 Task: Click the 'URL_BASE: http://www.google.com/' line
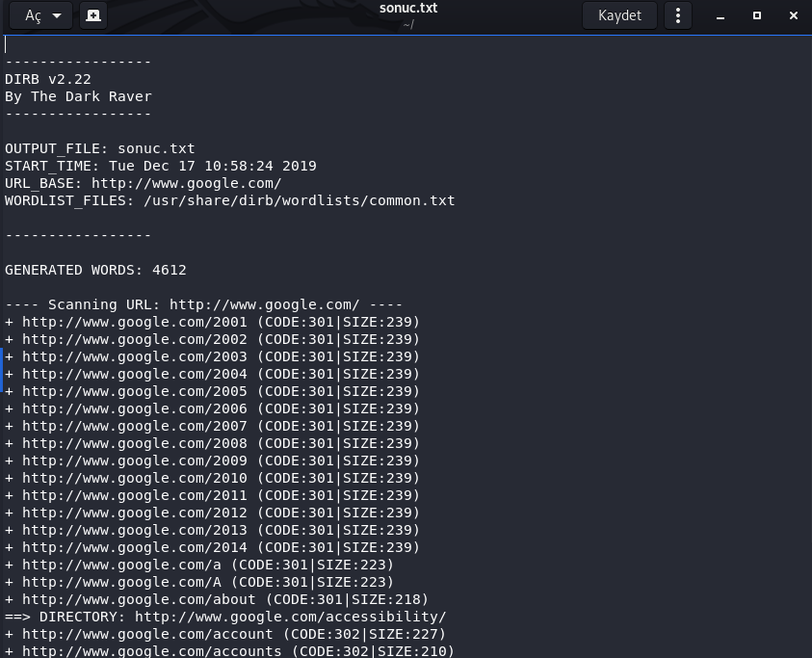click(x=144, y=183)
